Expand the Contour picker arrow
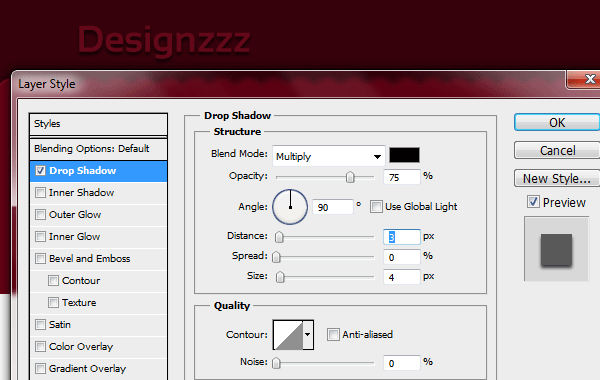The width and height of the screenshot is (600, 380). click(308, 334)
